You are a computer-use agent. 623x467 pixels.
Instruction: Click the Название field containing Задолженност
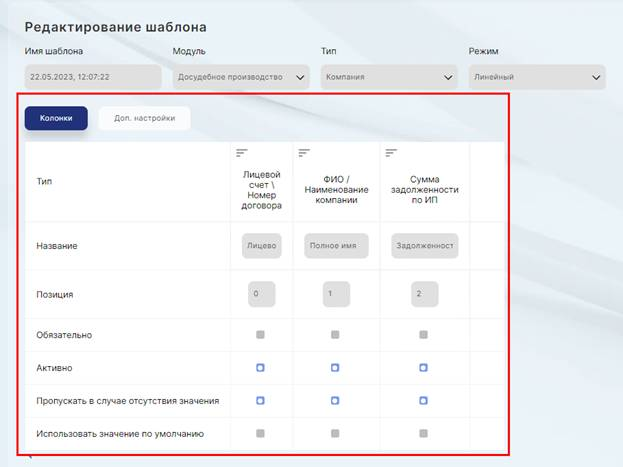pos(425,246)
